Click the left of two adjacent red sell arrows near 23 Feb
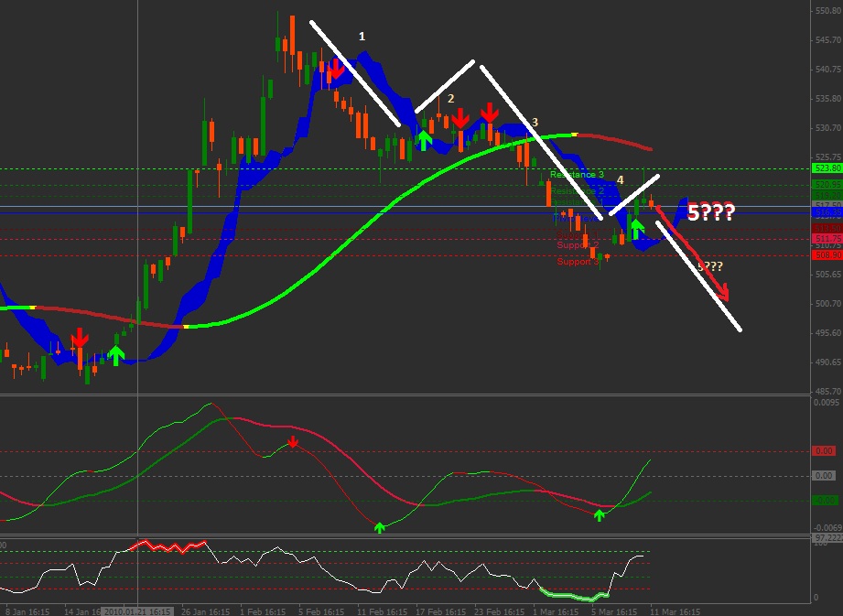The height and width of the screenshot is (616, 843). [x=460, y=118]
